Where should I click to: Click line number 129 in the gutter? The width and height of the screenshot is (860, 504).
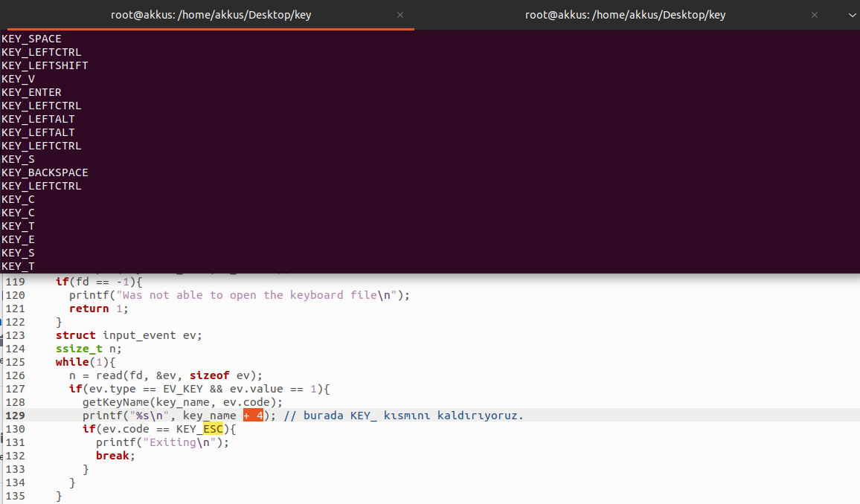coord(15,416)
